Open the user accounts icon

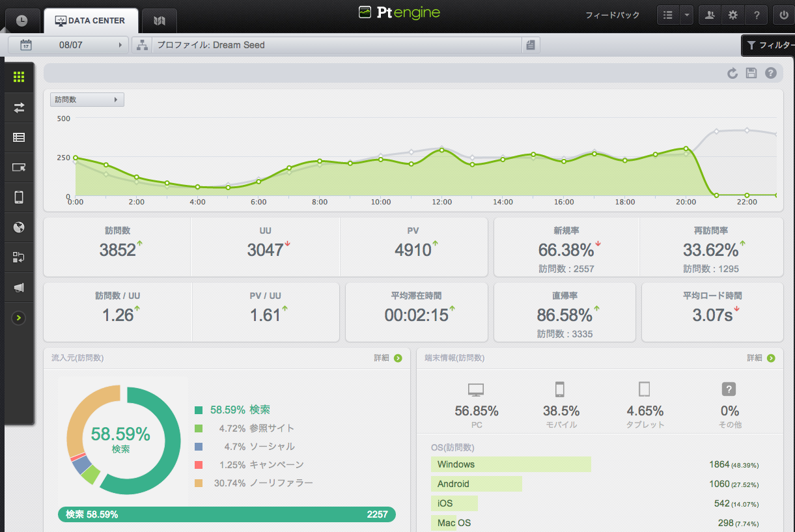tap(710, 15)
